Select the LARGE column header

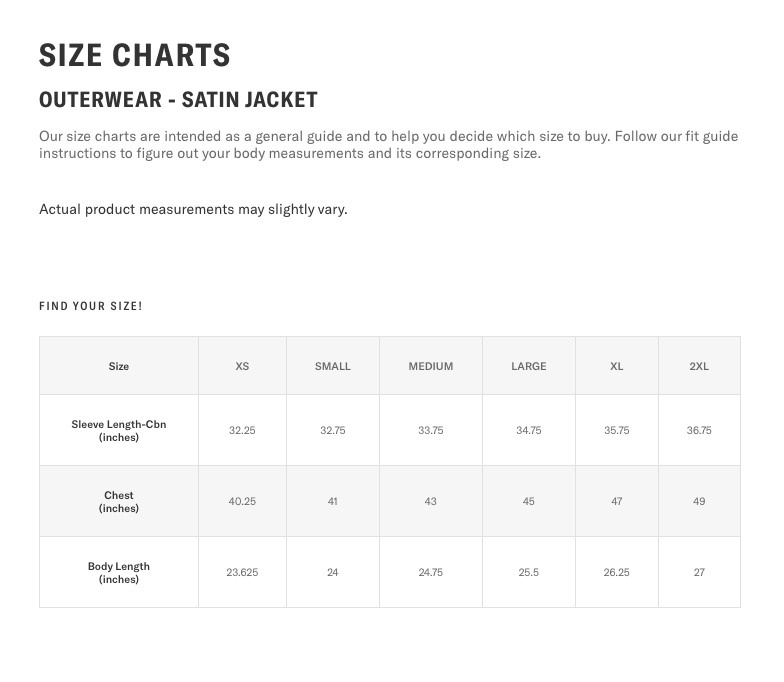point(529,366)
